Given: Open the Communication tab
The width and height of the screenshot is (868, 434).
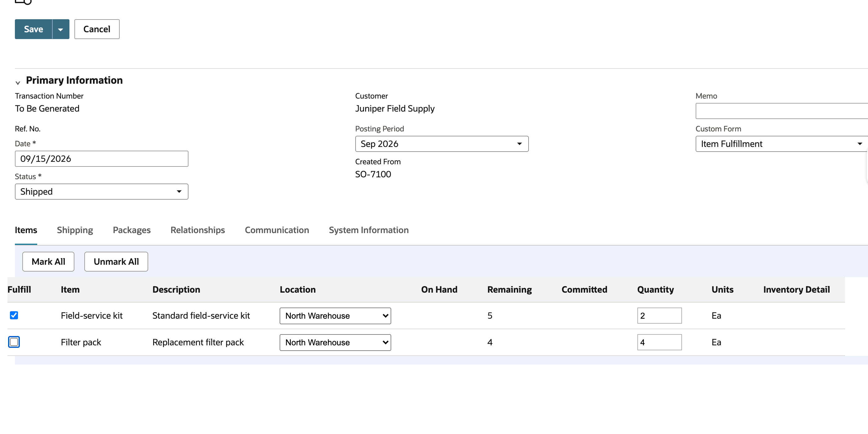Looking at the screenshot, I should [277, 230].
